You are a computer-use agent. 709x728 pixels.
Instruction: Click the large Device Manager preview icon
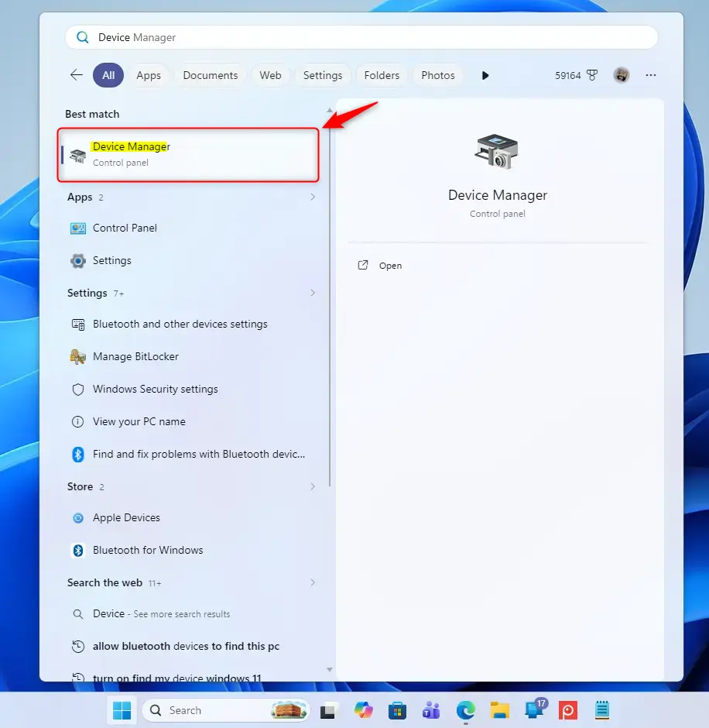[x=497, y=151]
